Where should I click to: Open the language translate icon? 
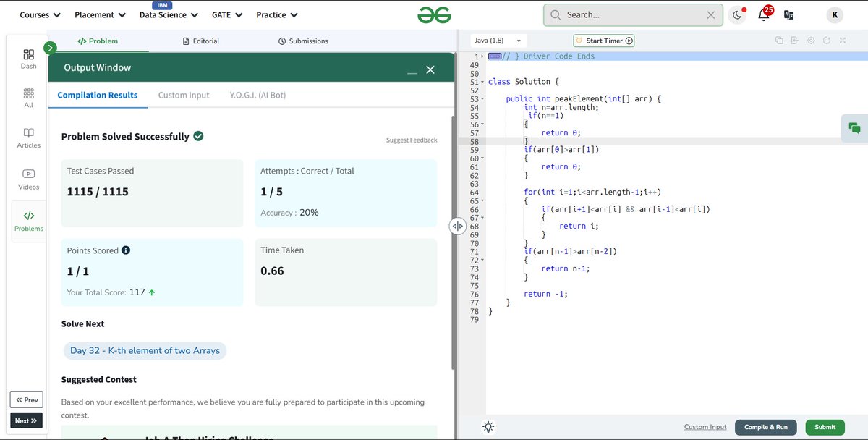click(789, 14)
